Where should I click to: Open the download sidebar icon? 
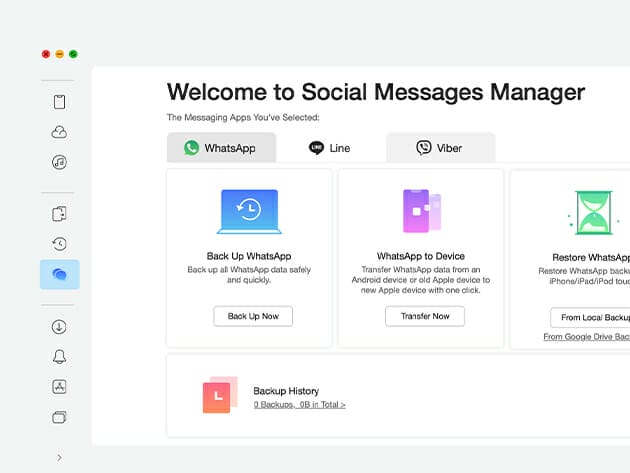click(59, 326)
